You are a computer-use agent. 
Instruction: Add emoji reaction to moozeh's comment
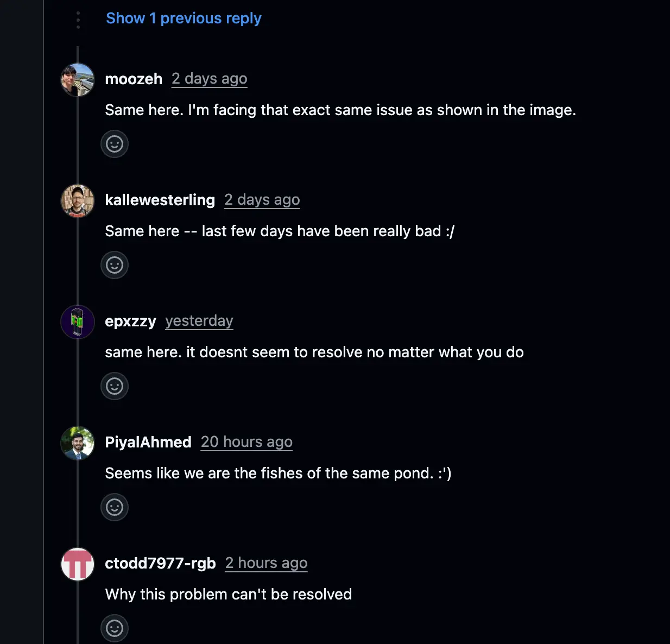[115, 144]
